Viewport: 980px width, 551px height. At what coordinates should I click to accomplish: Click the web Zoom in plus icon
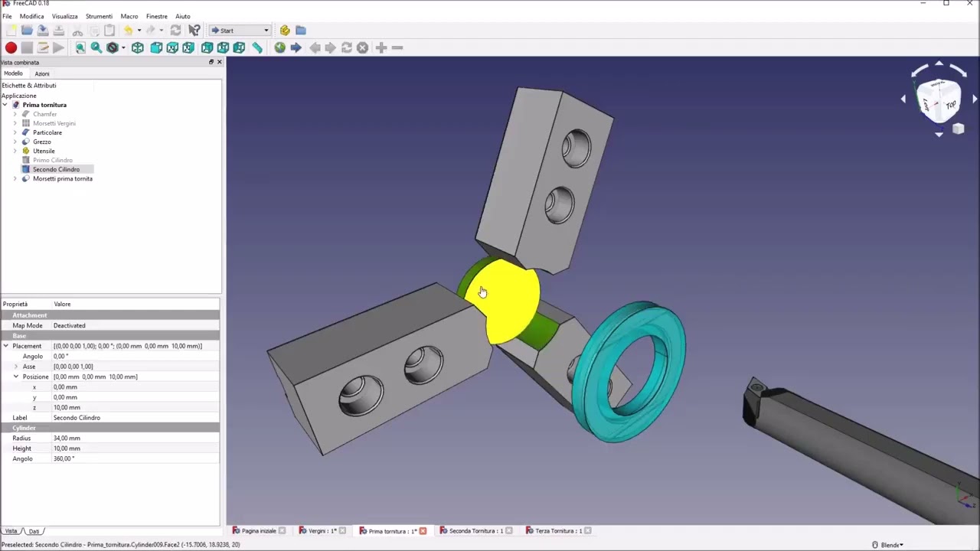[381, 47]
